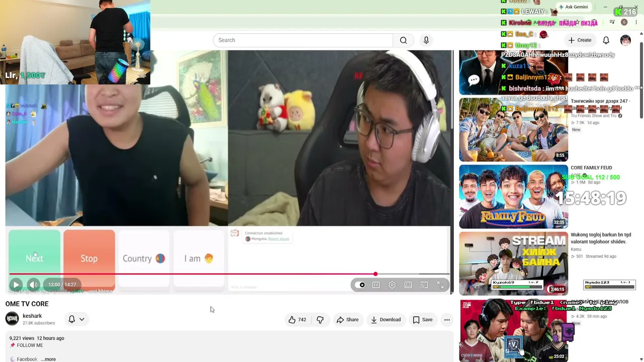Viewport: 644px width, 362px height.
Task: Turn on closed captions (CC)
Action: click(x=376, y=285)
